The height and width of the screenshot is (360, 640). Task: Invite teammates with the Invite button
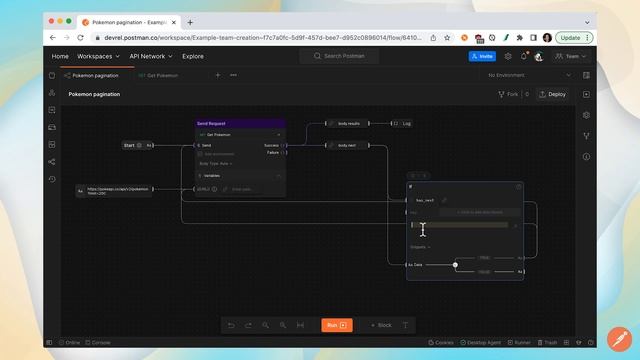(x=482, y=56)
